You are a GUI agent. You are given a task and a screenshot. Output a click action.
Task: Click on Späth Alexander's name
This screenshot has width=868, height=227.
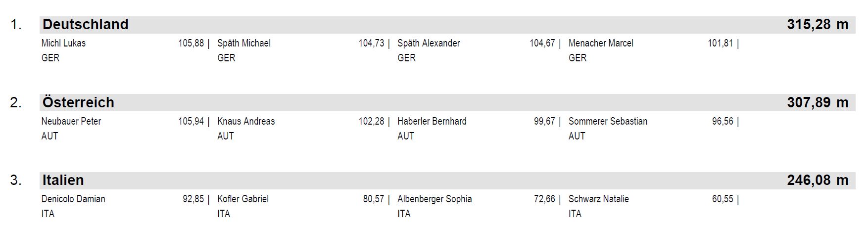click(x=429, y=43)
